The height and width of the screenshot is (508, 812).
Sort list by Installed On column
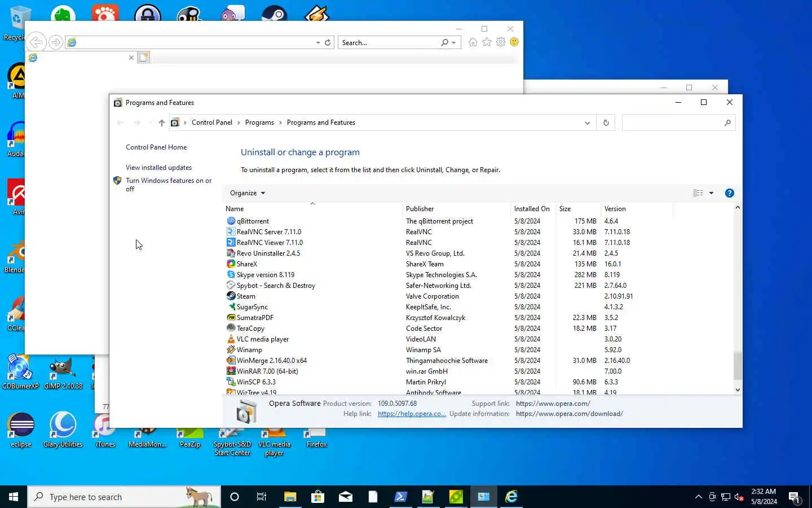click(x=533, y=209)
